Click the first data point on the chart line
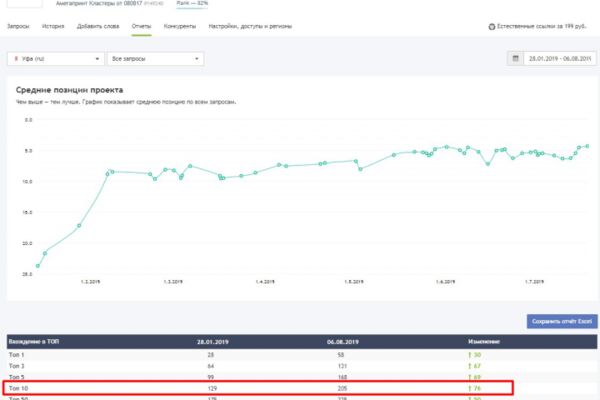This screenshot has height=400, width=600. (x=38, y=266)
